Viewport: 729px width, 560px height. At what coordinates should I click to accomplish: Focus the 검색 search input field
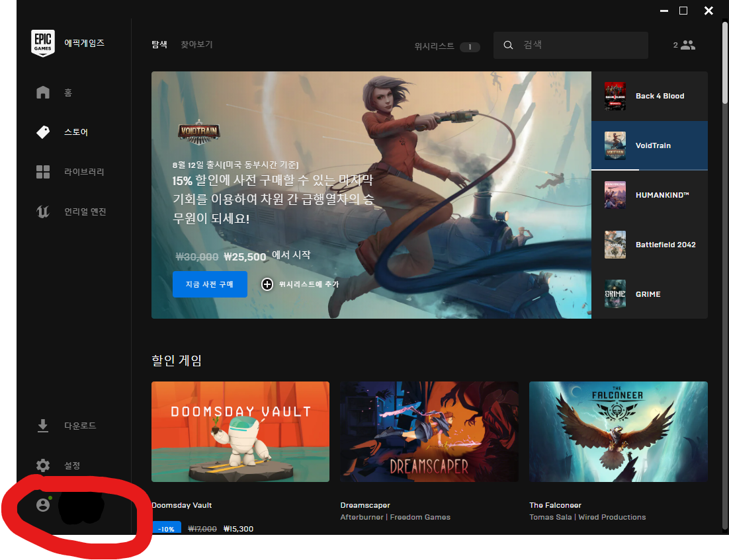(x=570, y=45)
